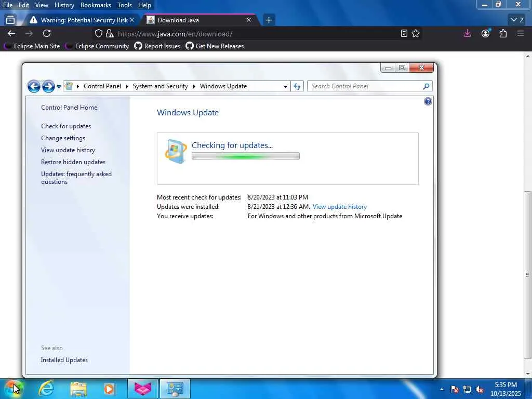Click the network tray icon
The width and height of the screenshot is (532, 399).
tap(467, 390)
